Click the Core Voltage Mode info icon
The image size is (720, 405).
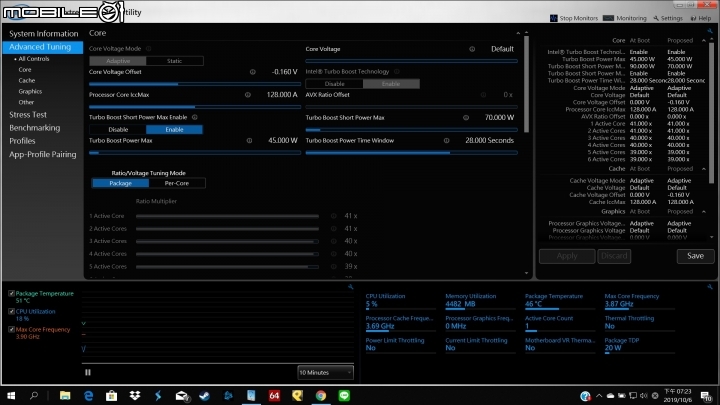(x=148, y=49)
